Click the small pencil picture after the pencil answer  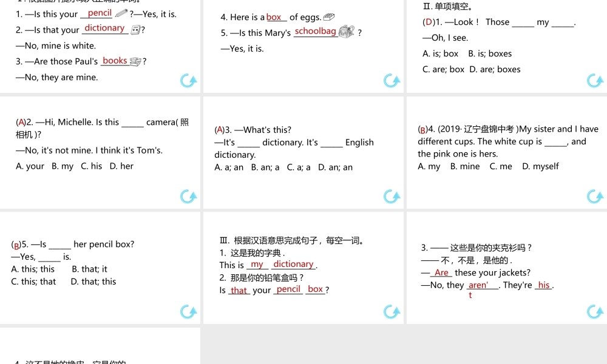click(x=121, y=13)
